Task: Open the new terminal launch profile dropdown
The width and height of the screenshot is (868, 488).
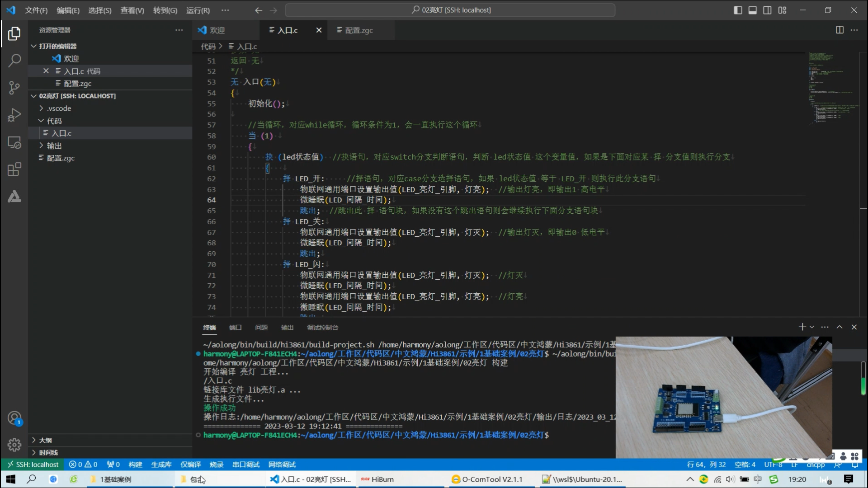Action: [x=812, y=327]
